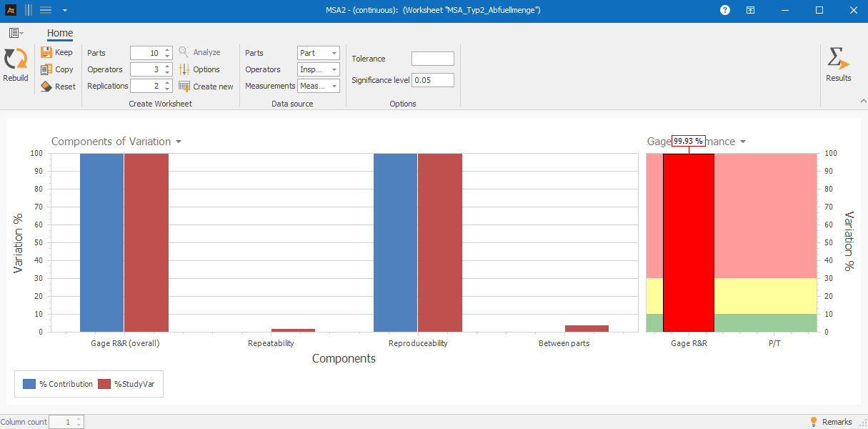
Task: Click the Rebuild icon
Action: (x=15, y=60)
